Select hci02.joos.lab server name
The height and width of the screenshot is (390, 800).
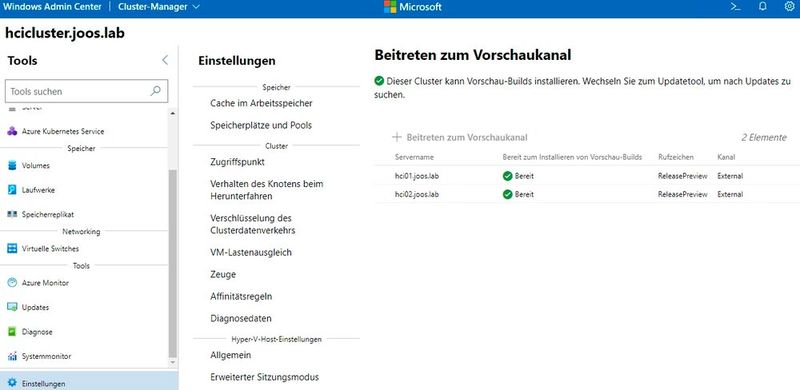point(417,194)
